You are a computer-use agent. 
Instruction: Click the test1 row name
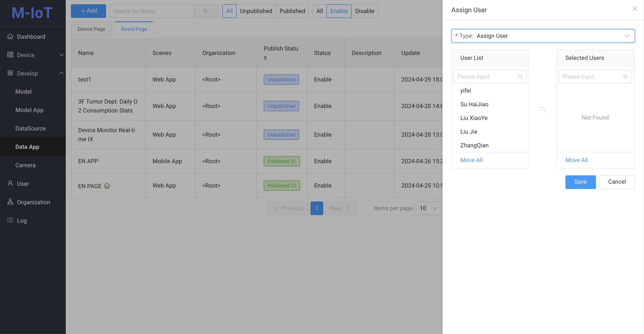pyautogui.click(x=84, y=80)
